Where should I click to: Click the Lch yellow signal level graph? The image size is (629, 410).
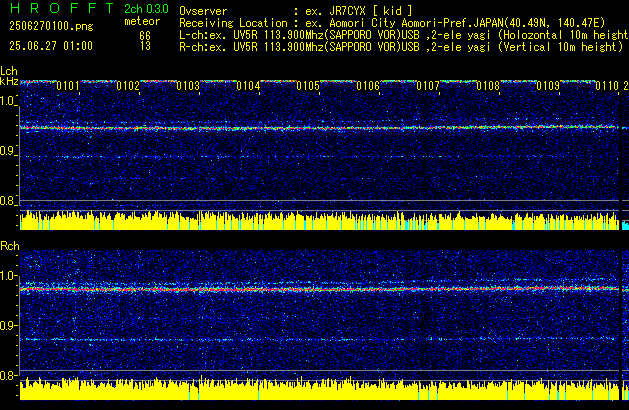coord(319,220)
